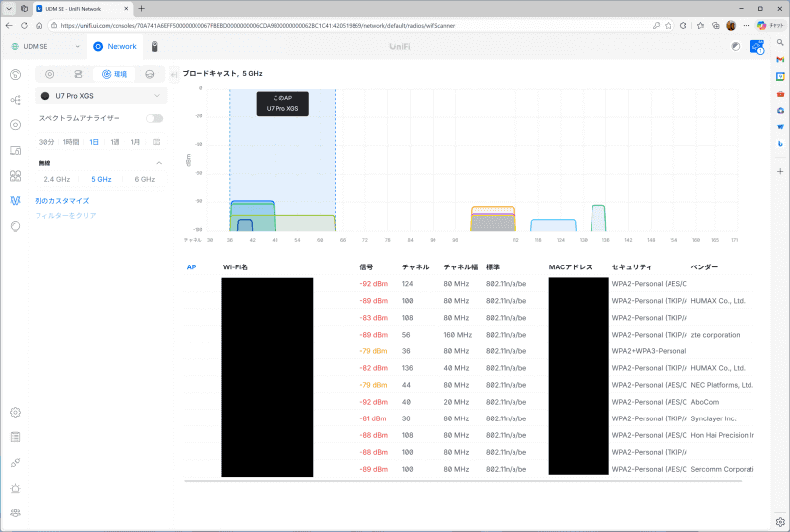
Task: Sort by the ベンダー column header
Action: point(704,267)
